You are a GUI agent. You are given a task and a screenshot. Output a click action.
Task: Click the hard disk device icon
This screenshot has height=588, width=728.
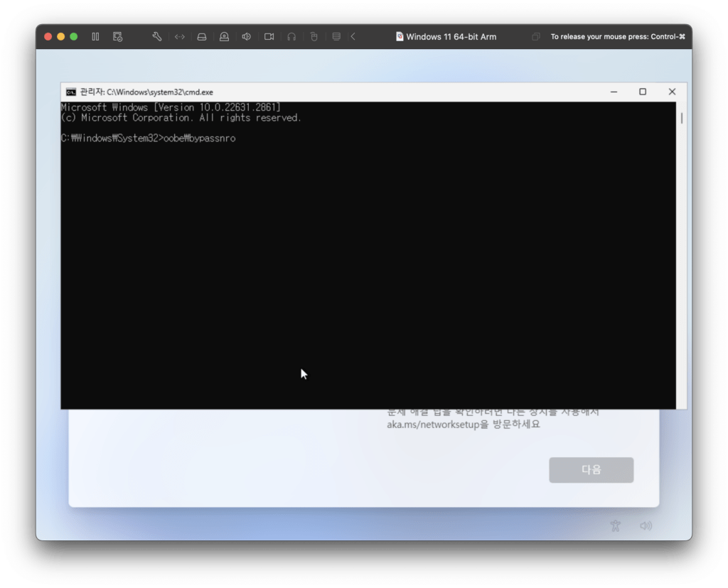[x=202, y=36]
